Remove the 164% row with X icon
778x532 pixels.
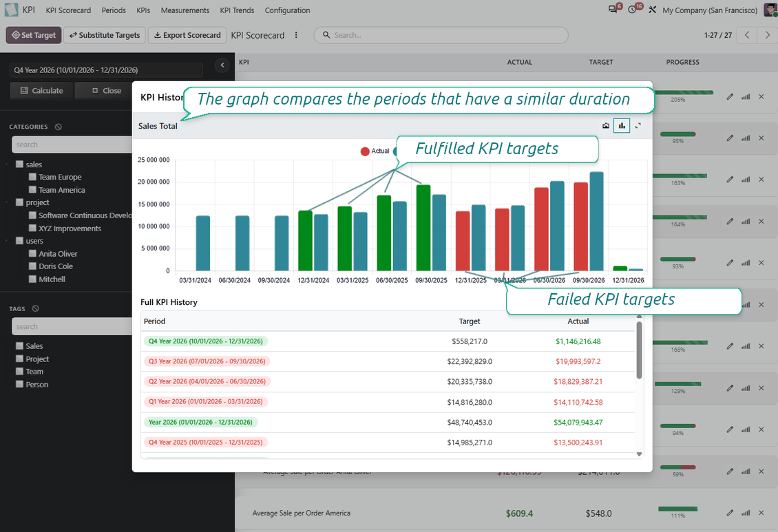pyautogui.click(x=761, y=221)
